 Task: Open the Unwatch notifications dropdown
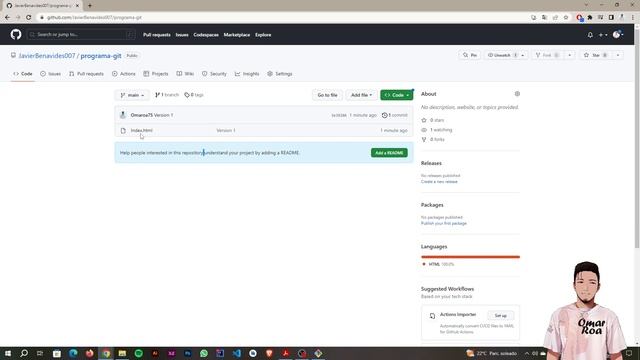(x=506, y=55)
